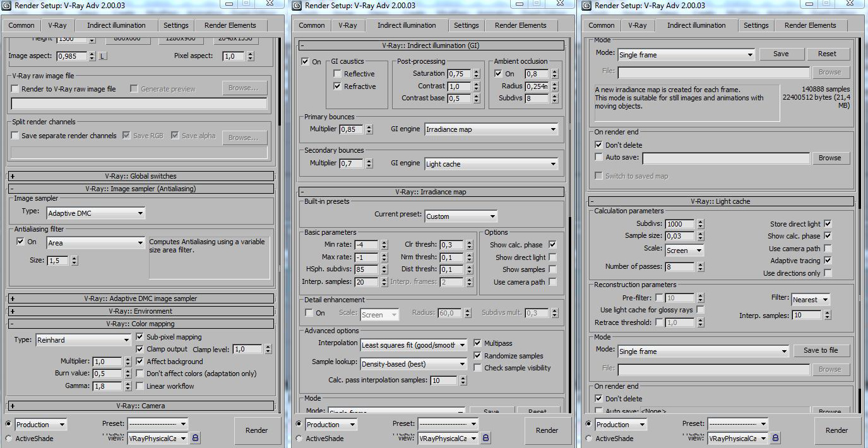The image size is (868, 448).
Task: Toggle the Sub-pixel mapping checkbox
Action: pos(140,337)
